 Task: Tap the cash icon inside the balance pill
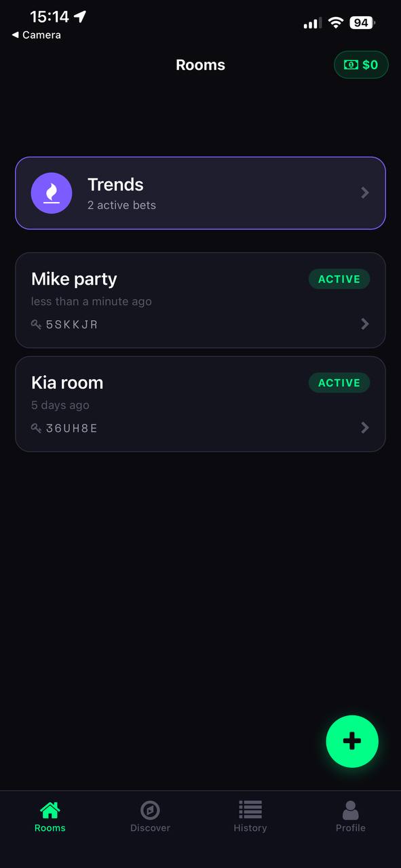click(x=350, y=64)
